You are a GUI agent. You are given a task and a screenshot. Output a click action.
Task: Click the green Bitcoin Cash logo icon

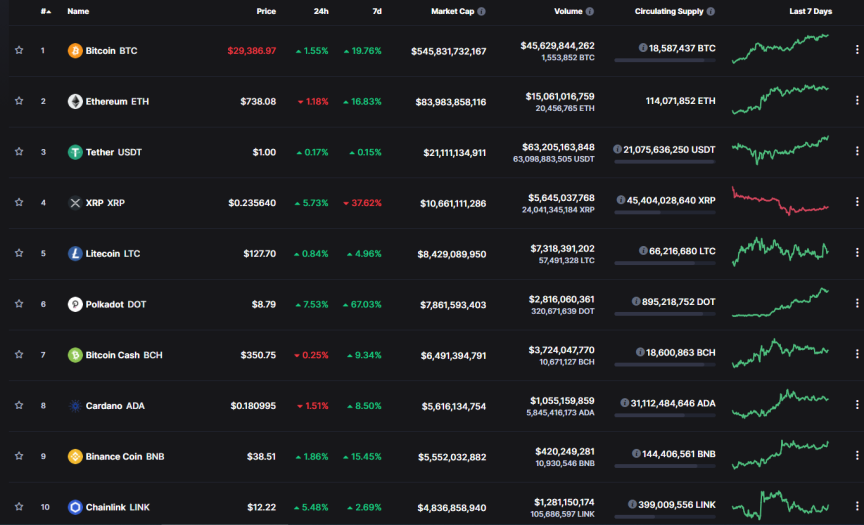pyautogui.click(x=75, y=355)
